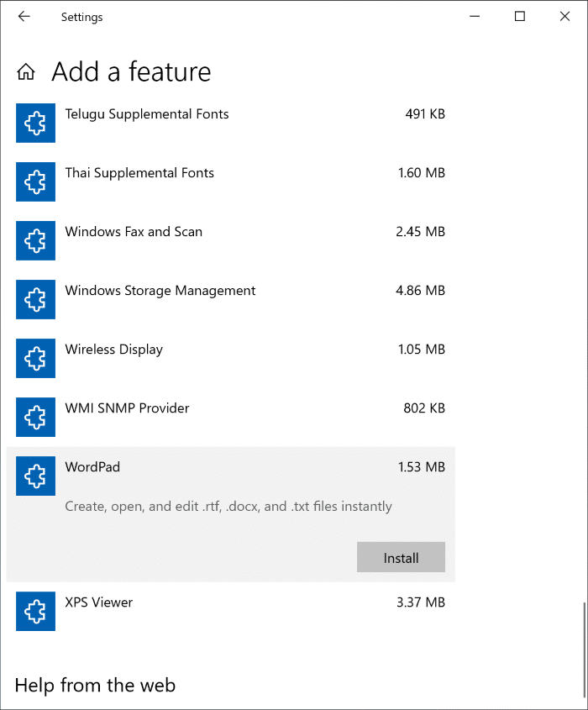Click the Windows Storage Management icon
Viewport: 588px width, 710px height.
(x=36, y=299)
